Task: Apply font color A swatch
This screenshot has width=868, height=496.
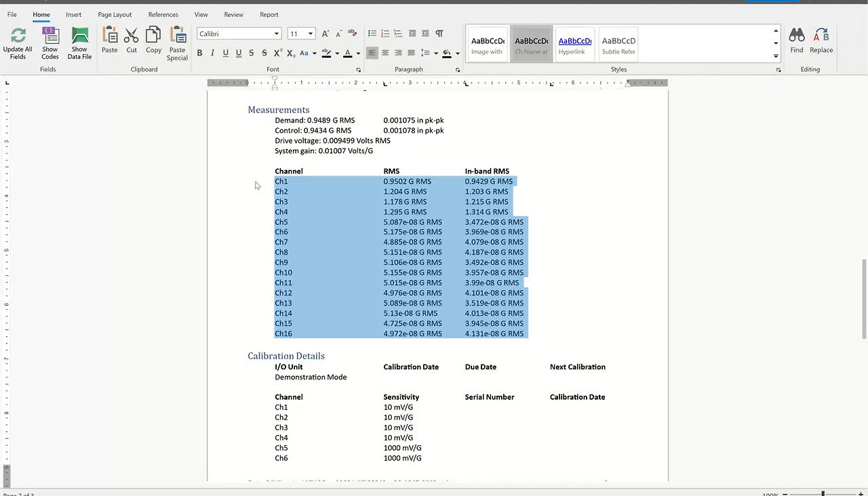Action: pos(348,53)
